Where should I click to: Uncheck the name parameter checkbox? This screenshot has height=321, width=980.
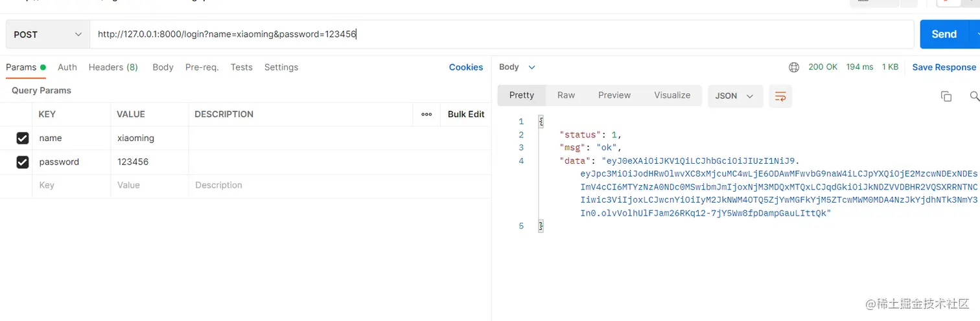(23, 138)
